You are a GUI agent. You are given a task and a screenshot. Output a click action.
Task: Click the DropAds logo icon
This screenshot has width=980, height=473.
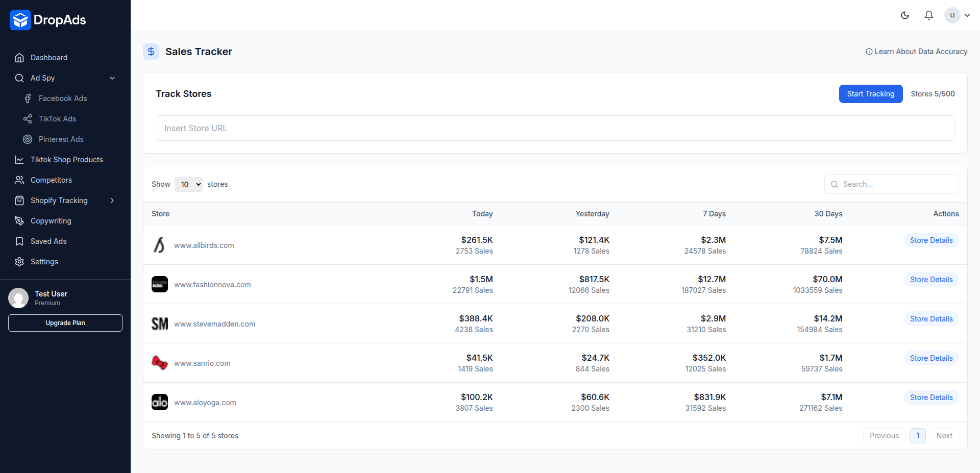(x=20, y=20)
